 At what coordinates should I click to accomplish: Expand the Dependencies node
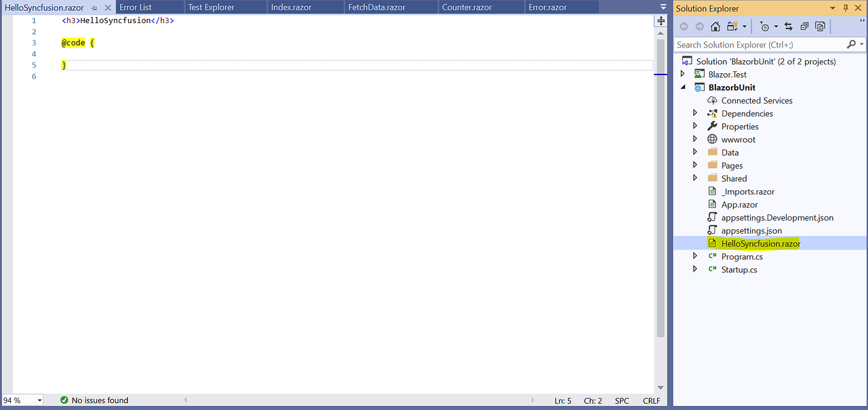point(694,113)
